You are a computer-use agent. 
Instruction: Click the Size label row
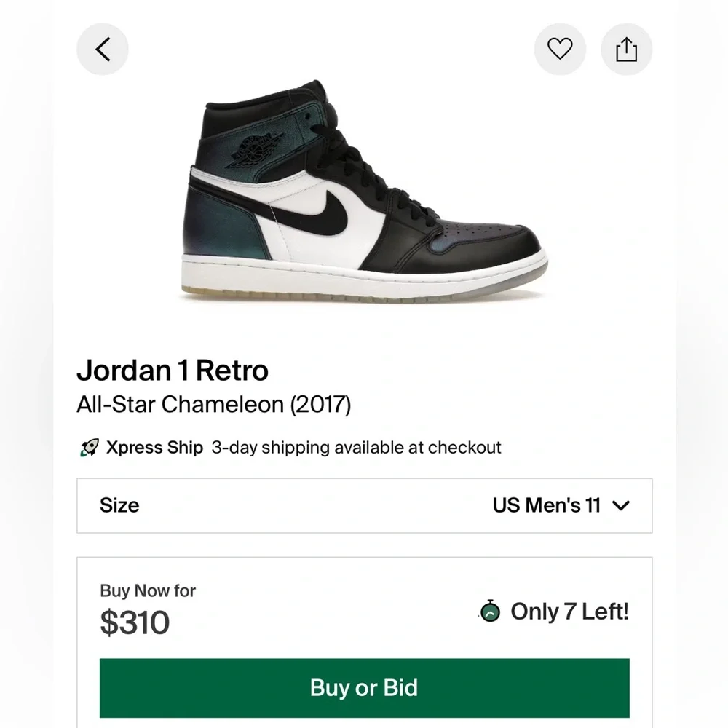pyautogui.click(x=365, y=506)
